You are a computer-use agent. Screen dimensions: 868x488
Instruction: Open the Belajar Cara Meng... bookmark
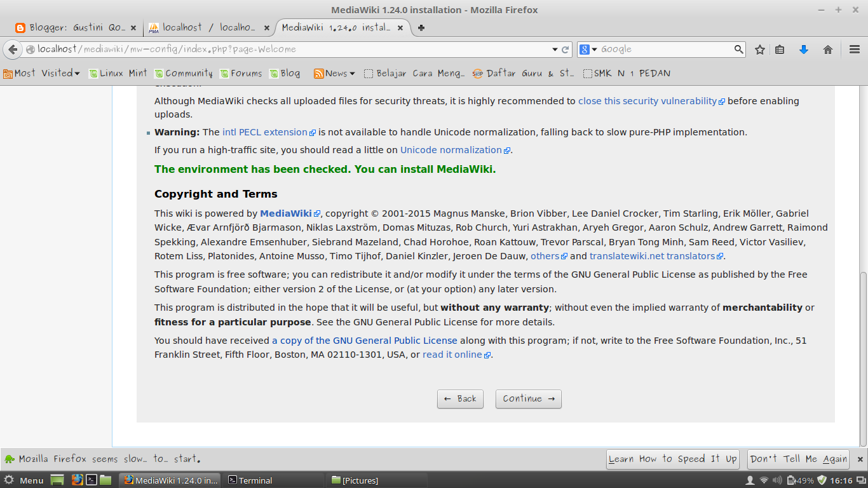click(414, 73)
